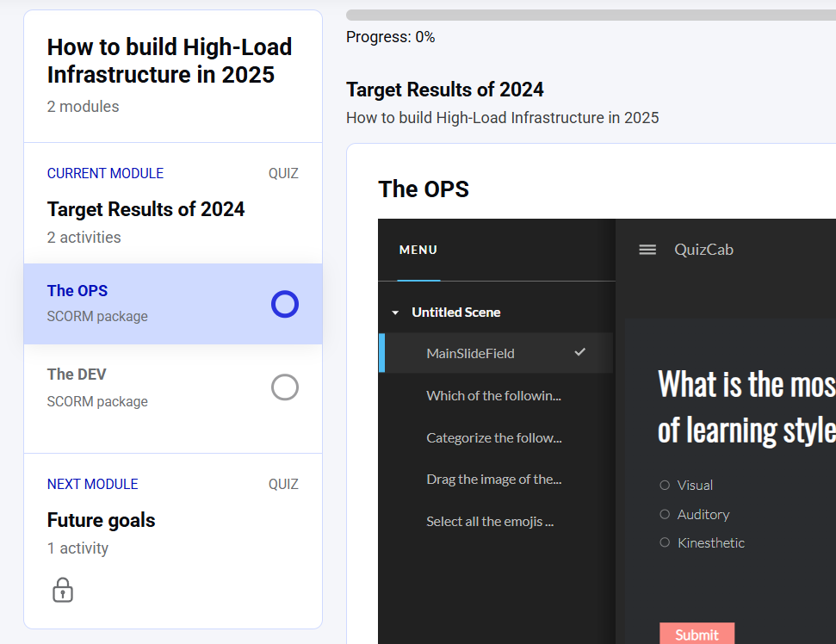Click the NEXT MODULE label
The image size is (836, 644).
(x=92, y=484)
